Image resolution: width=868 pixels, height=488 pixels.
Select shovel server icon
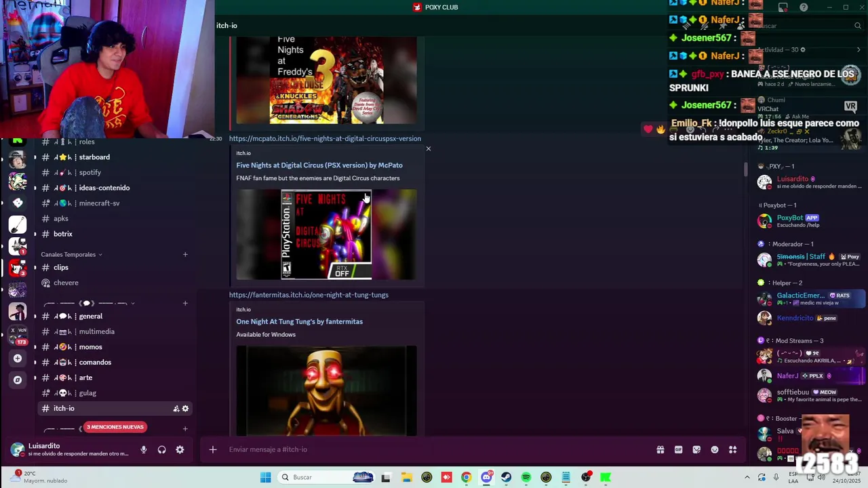(18, 224)
